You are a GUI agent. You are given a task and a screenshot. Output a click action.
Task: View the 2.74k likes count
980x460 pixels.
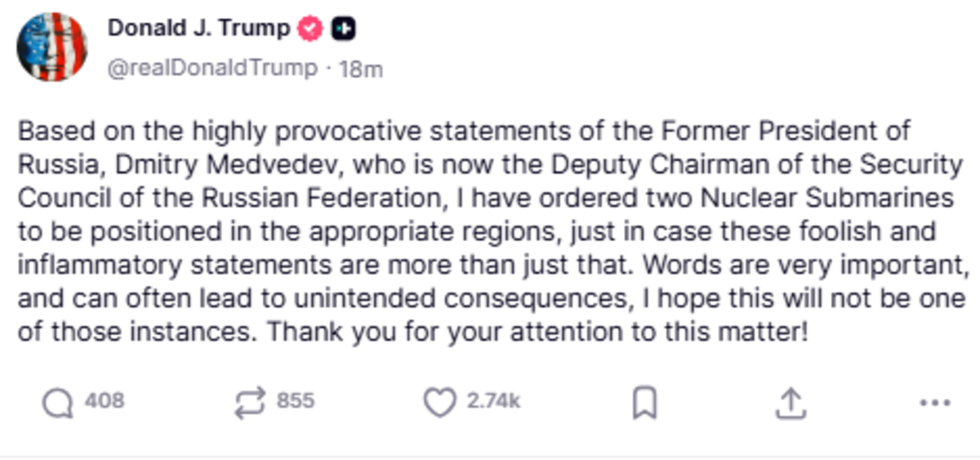[x=493, y=401]
